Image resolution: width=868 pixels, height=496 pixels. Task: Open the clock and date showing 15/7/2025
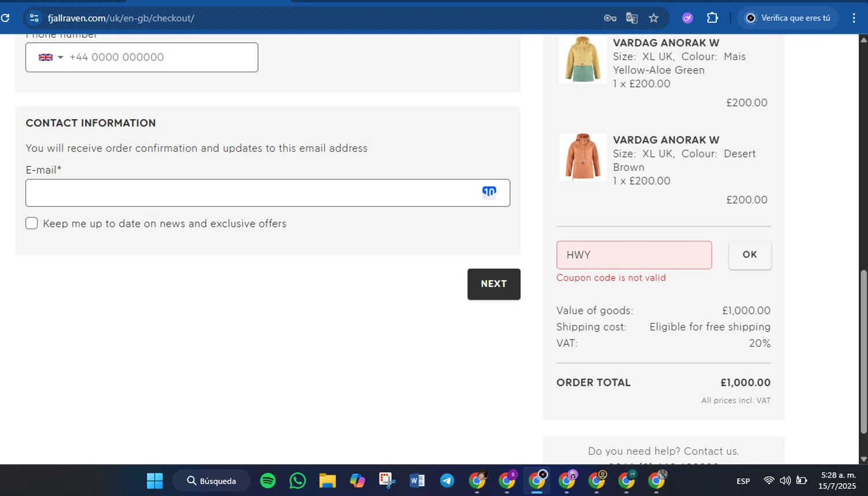(x=837, y=480)
